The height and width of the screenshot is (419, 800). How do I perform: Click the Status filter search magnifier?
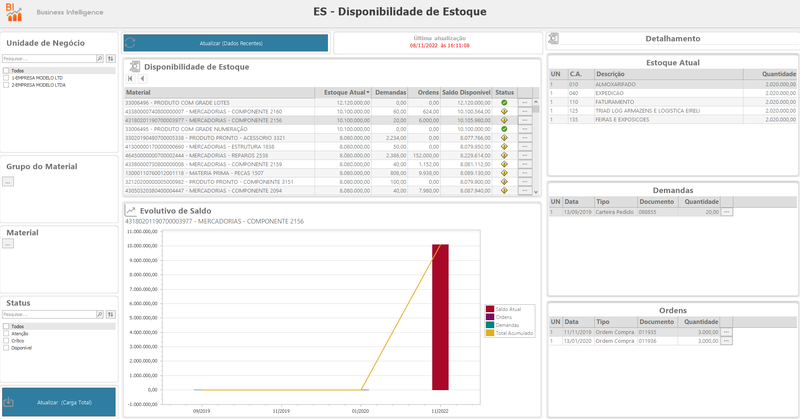[x=100, y=314]
